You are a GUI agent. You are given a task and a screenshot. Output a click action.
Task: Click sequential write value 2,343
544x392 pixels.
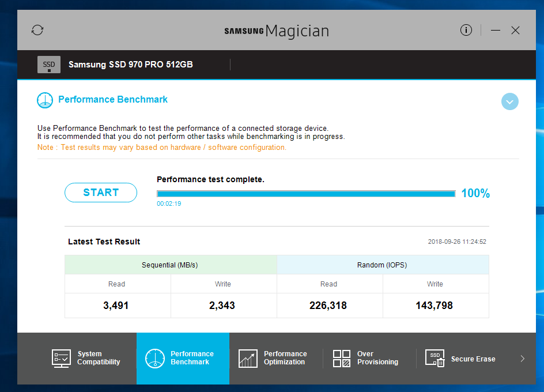click(x=222, y=306)
